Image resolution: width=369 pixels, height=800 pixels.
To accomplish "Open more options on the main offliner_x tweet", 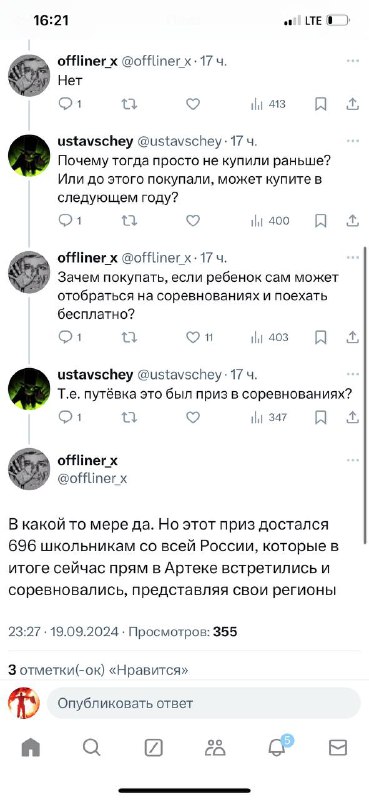I will coord(353,460).
